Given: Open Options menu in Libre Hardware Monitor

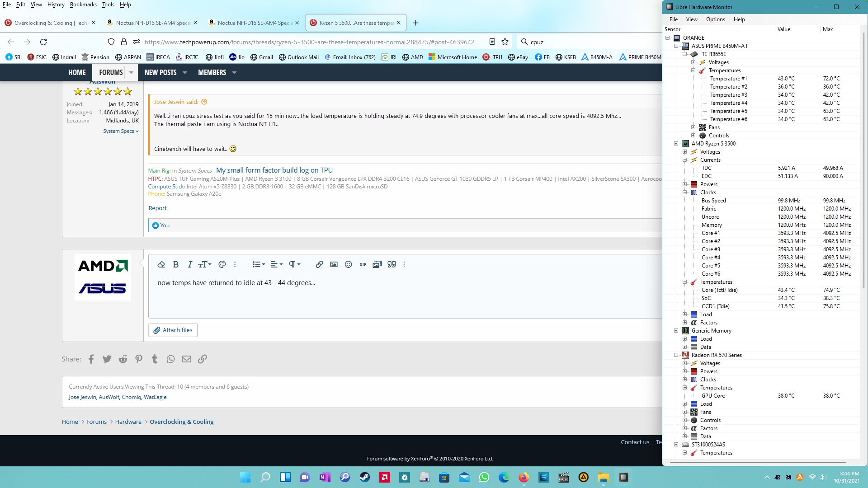Looking at the screenshot, I should click(x=715, y=19).
